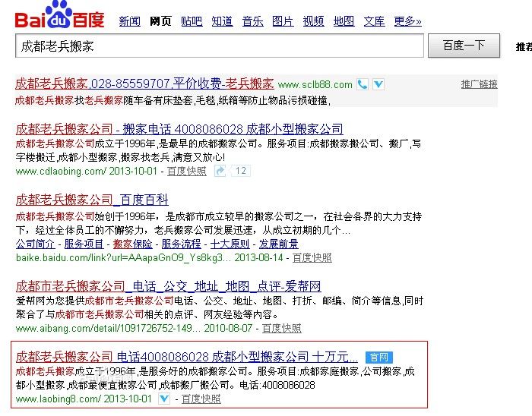The image size is (532, 416).
Task: Click the 12 count badge under cdlaobing result
Action: (241, 171)
